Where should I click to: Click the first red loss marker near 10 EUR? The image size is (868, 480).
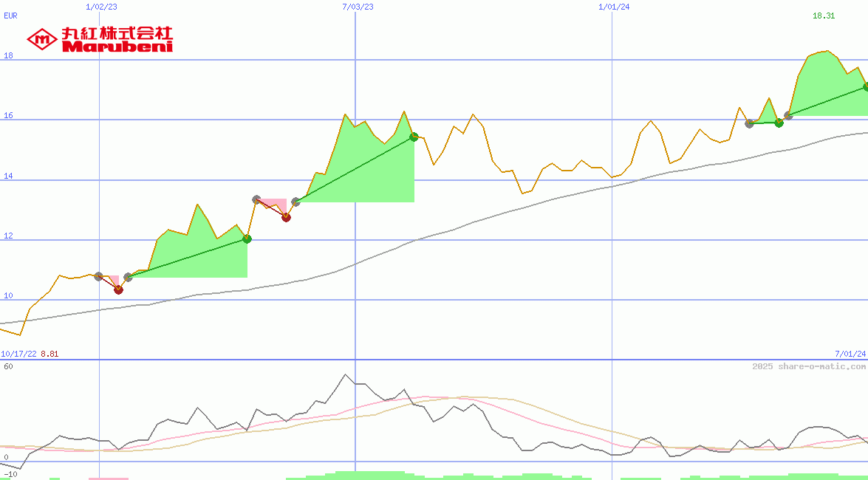118,289
